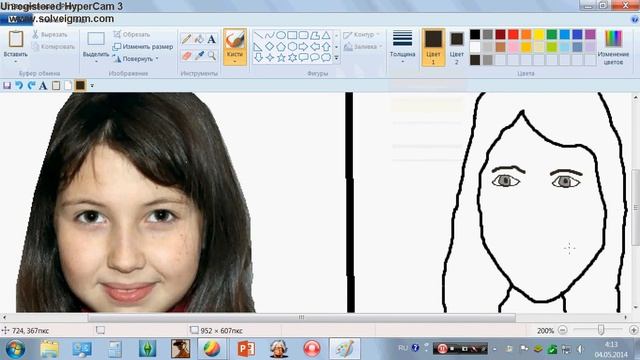640x360 pixels.
Task: Choose the purple palette swatch
Action: pyautogui.click(x=590, y=34)
